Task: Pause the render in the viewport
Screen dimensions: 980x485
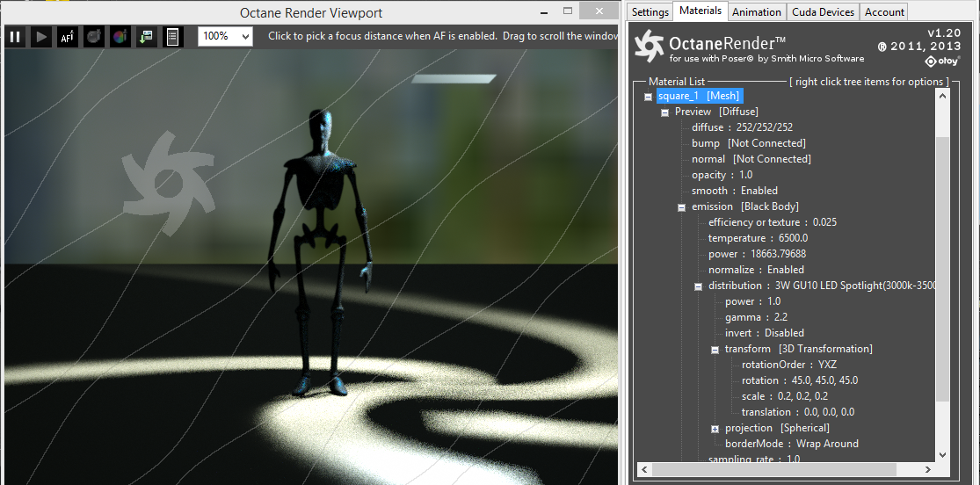Action: (x=15, y=37)
